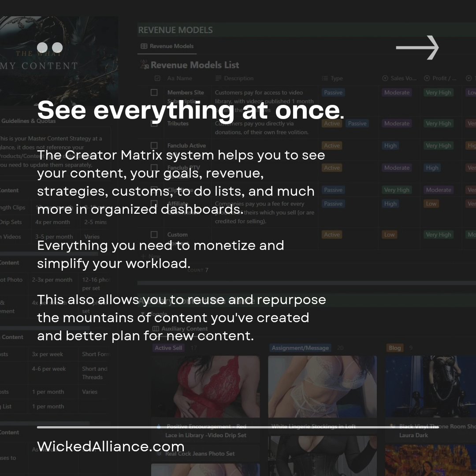Image resolution: width=476 pixels, height=476 pixels.
Task: Click the Very High tag in Custom row
Action: point(439,234)
